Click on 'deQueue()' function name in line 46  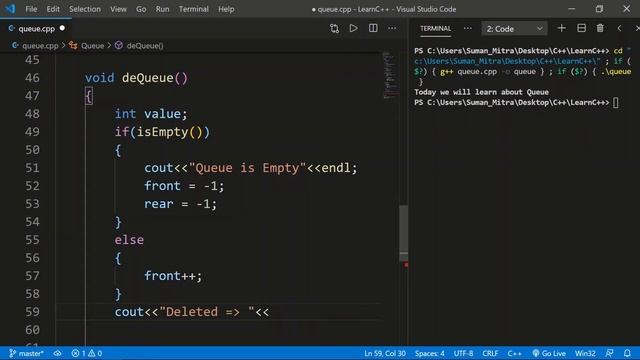(x=155, y=78)
